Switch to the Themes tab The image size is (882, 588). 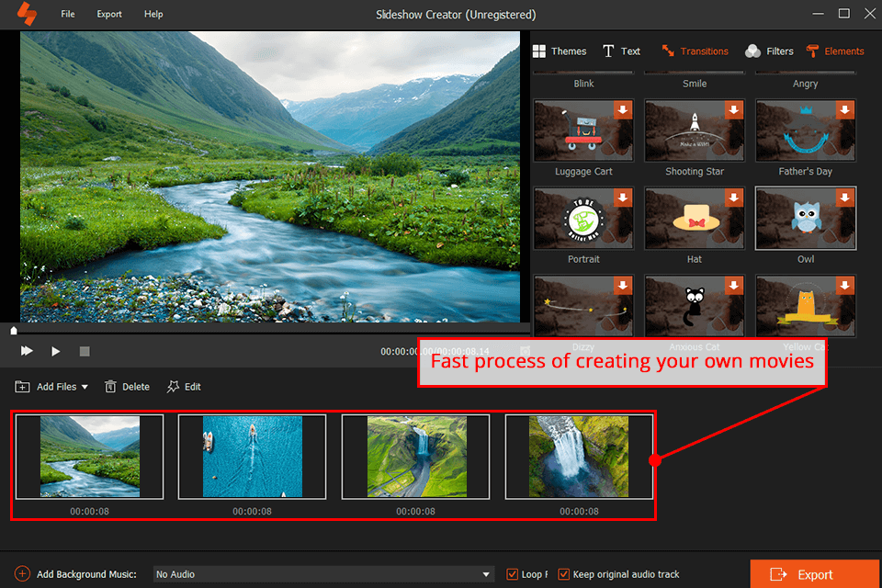[560, 51]
